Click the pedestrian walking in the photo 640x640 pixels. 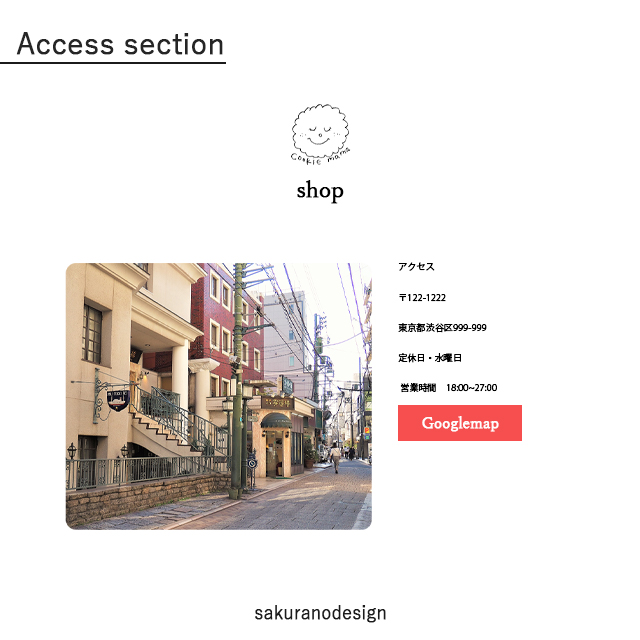[336, 458]
